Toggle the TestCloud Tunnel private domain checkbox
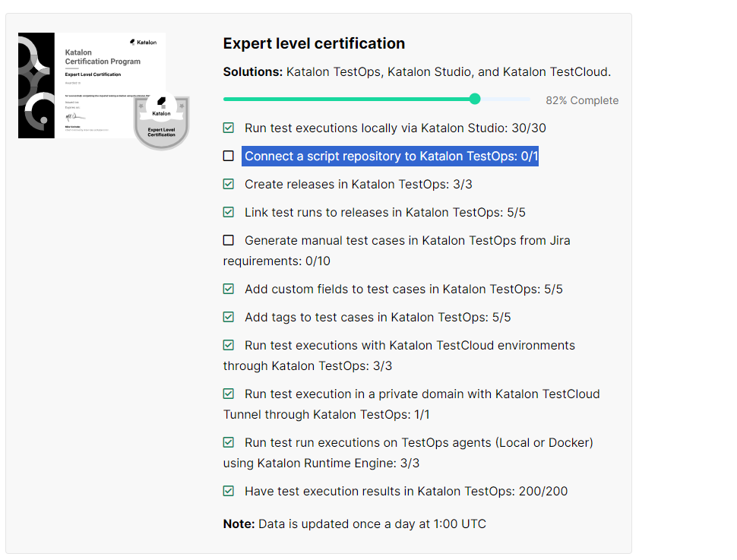Image resolution: width=737 pixels, height=560 pixels. (229, 394)
